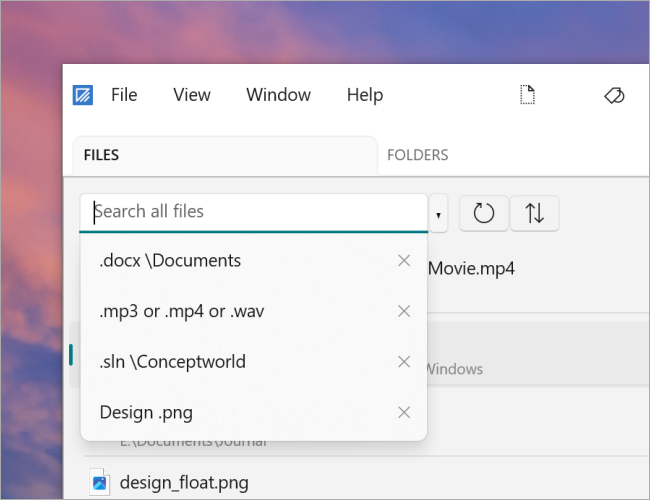Click the 'Search all files' input field
This screenshot has height=500, width=650.
pos(255,212)
